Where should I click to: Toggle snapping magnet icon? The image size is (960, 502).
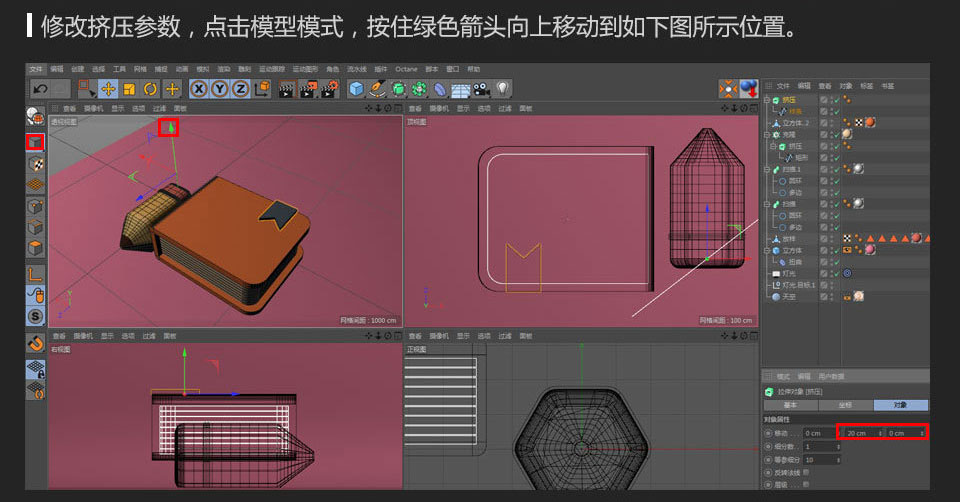(36, 343)
